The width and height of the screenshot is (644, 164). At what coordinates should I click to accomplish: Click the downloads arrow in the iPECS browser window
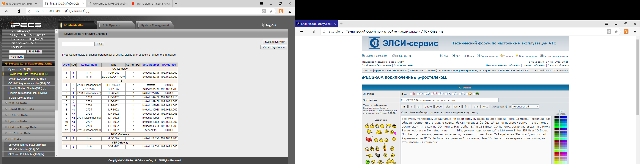coord(290,11)
